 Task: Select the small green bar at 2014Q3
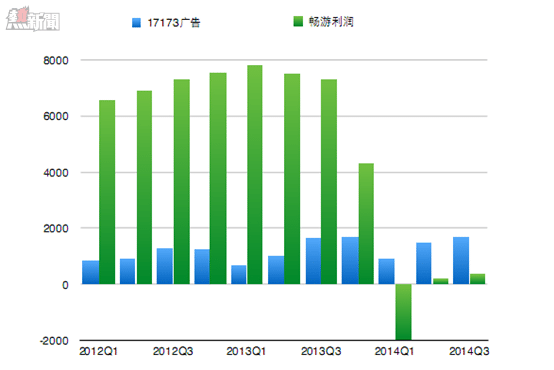coord(478,279)
